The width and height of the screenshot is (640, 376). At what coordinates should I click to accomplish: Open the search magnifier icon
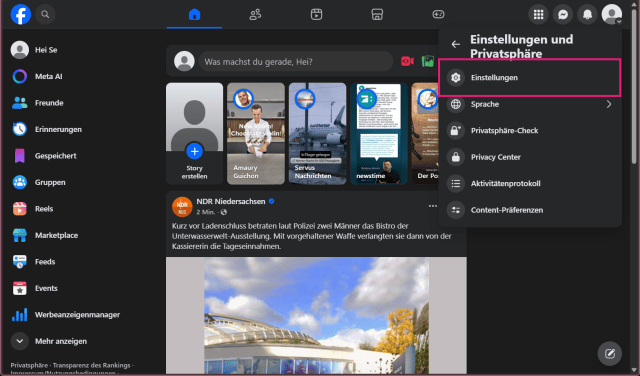click(45, 14)
